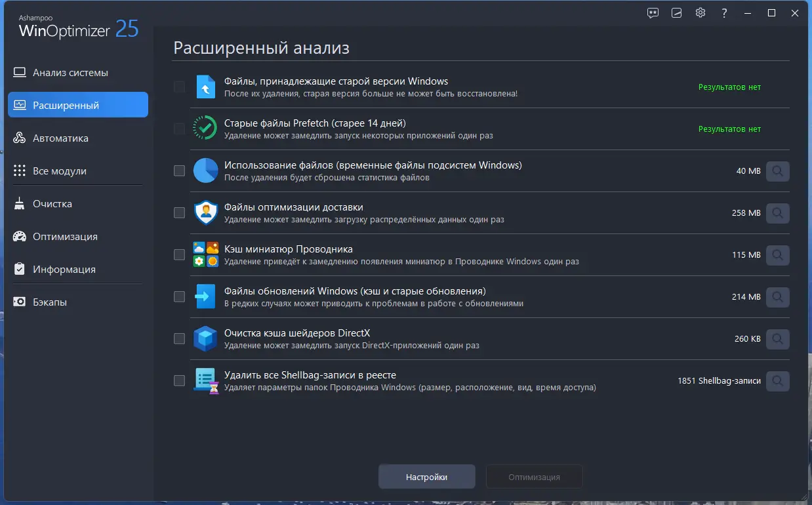Click the Оптимизация button
Screen dimensions: 812x505
[534, 477]
